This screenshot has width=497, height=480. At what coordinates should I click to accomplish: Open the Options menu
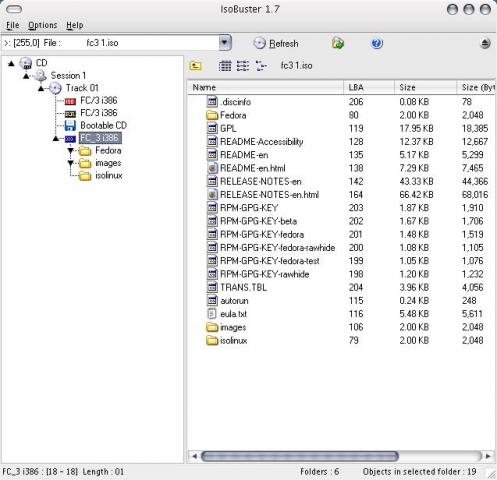click(43, 25)
